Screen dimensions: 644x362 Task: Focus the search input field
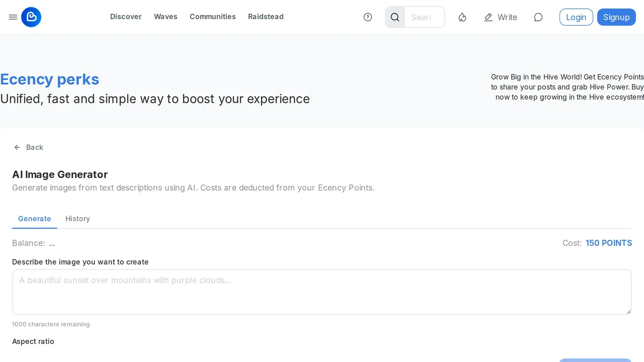pyautogui.click(x=424, y=17)
